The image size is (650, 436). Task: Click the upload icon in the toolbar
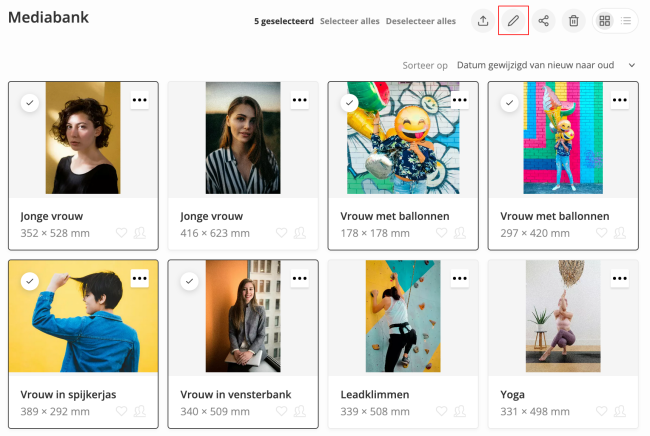[483, 20]
